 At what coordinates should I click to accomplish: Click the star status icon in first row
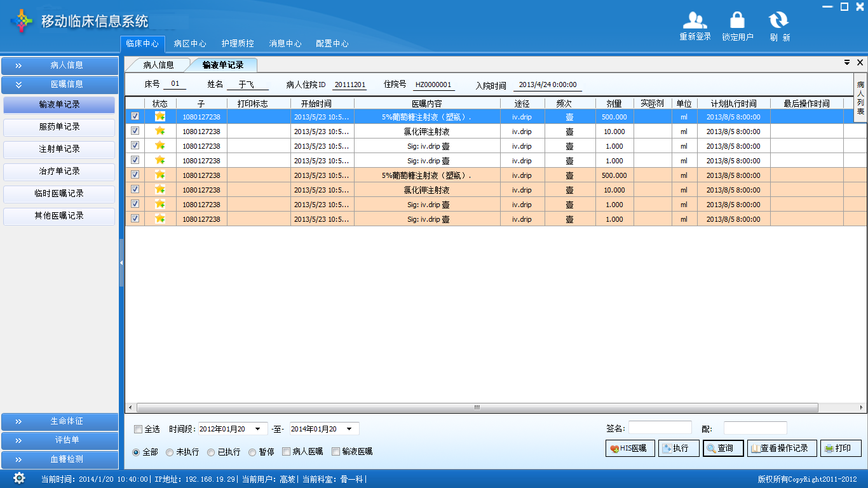click(160, 116)
